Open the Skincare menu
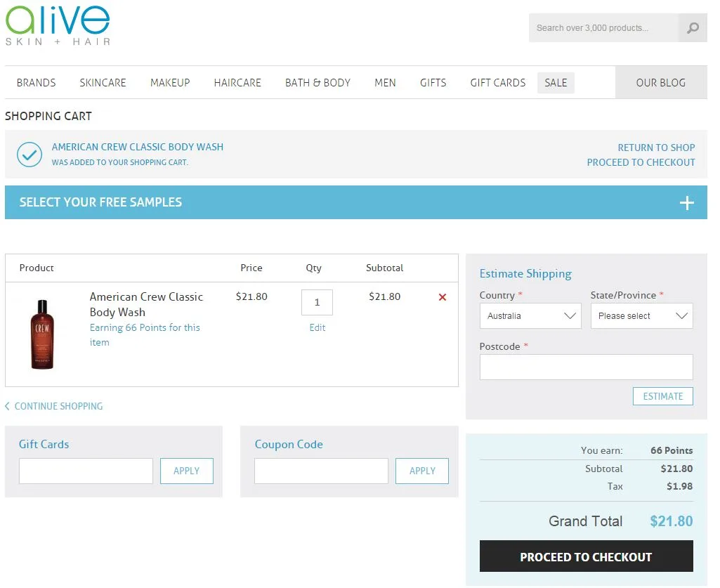Viewport: 720px width, 588px height. pos(103,83)
